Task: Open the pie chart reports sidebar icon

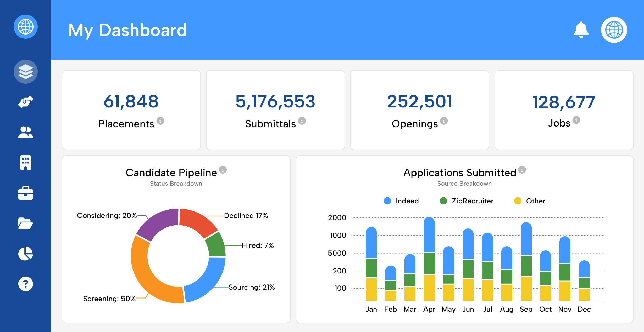Action: click(26, 254)
